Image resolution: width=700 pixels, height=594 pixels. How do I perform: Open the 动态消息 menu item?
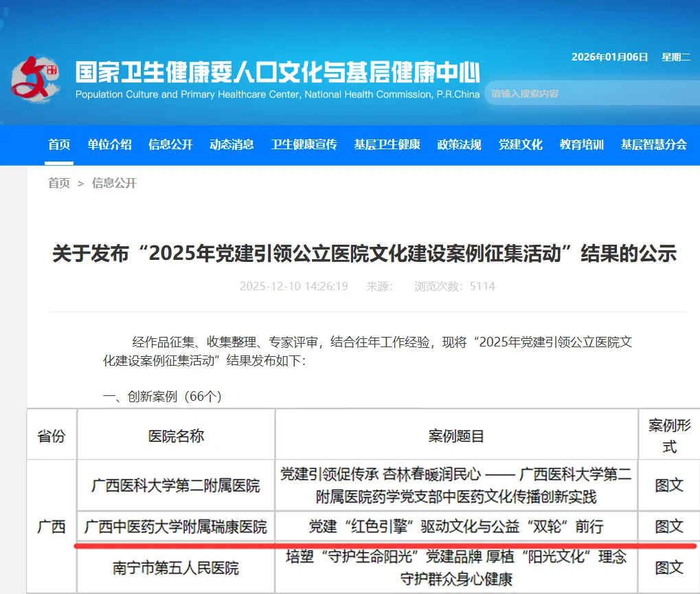point(231,145)
